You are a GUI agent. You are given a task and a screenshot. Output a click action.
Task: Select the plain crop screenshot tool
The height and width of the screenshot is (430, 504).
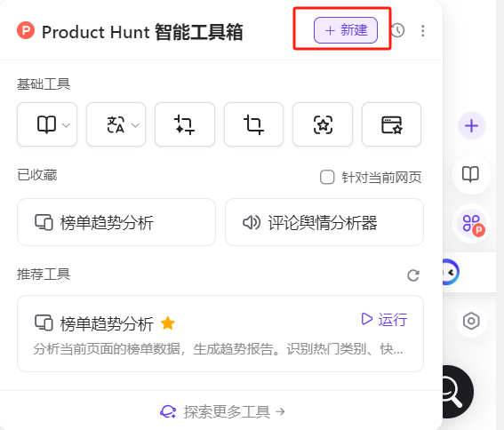[253, 124]
